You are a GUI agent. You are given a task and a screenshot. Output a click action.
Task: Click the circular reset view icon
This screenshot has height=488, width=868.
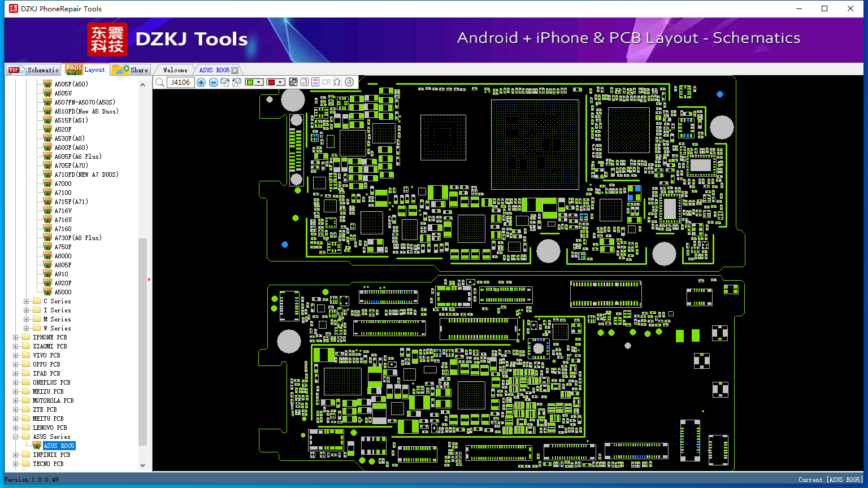[349, 82]
